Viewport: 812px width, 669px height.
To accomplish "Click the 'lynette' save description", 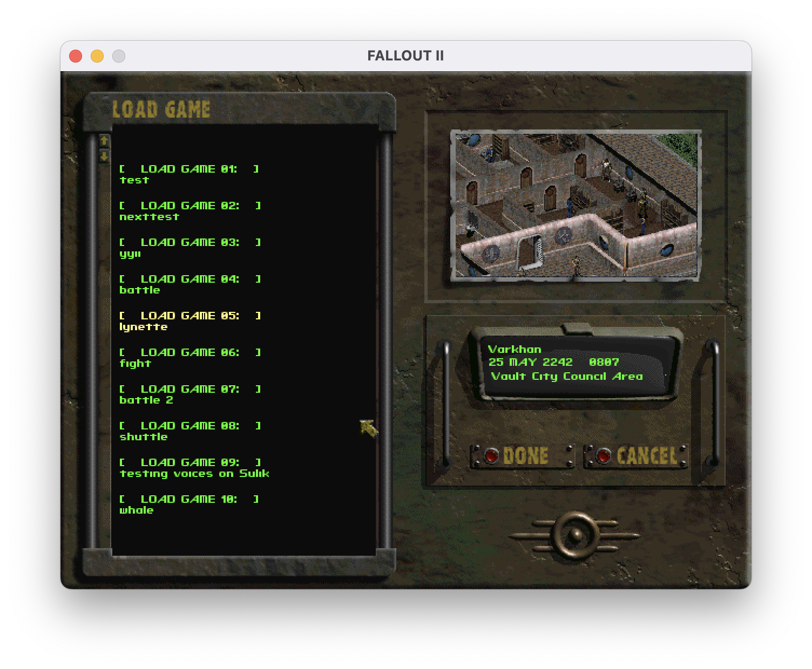I will [x=143, y=327].
